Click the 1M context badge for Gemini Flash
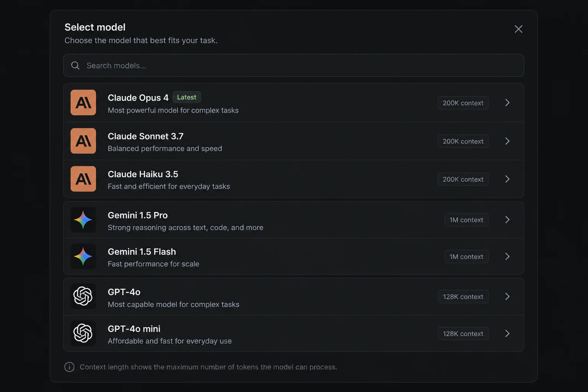 [x=466, y=256]
